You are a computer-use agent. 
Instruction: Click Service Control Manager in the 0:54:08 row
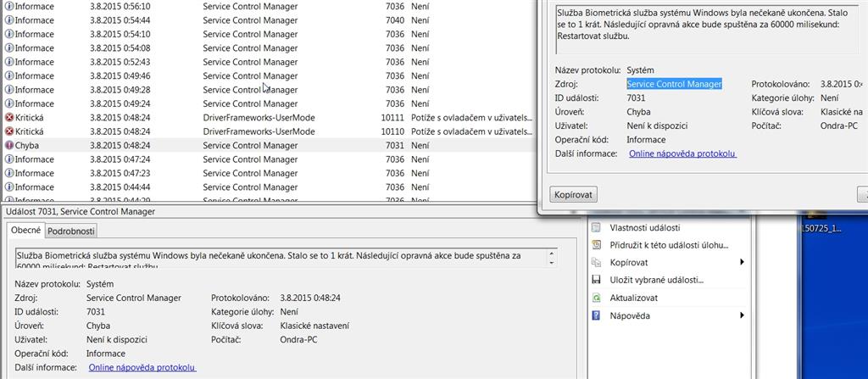pyautogui.click(x=250, y=48)
